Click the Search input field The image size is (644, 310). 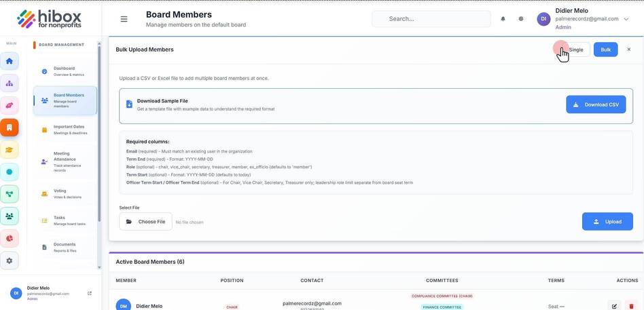(x=431, y=19)
